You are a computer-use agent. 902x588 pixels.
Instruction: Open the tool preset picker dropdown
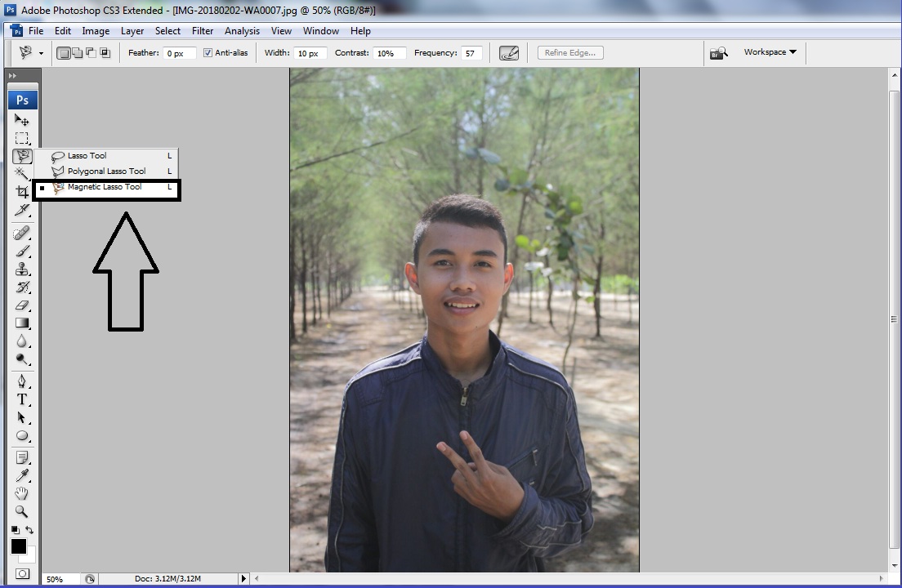(x=42, y=53)
